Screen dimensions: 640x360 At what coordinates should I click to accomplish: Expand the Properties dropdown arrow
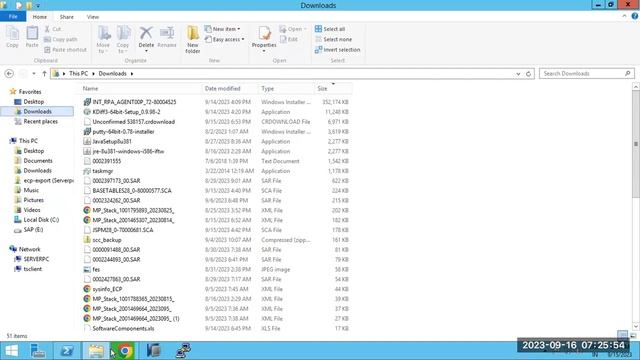tap(264, 51)
